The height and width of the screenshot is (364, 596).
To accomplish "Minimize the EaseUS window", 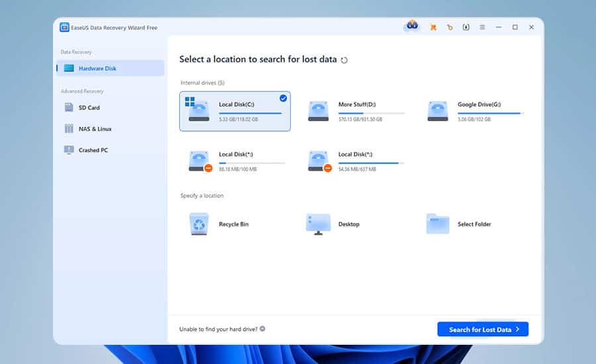I will 499,27.
